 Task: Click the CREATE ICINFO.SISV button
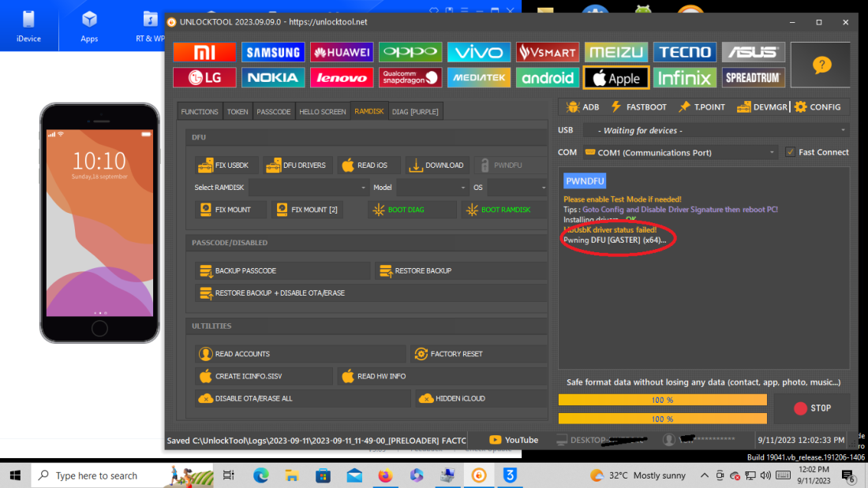pos(264,376)
